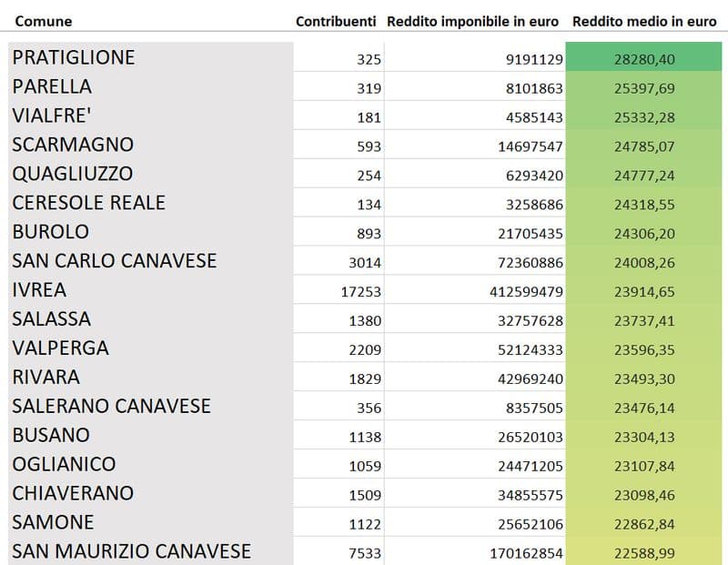
Task: Select the VIALFRE' contributors value 181
Action: (x=369, y=117)
